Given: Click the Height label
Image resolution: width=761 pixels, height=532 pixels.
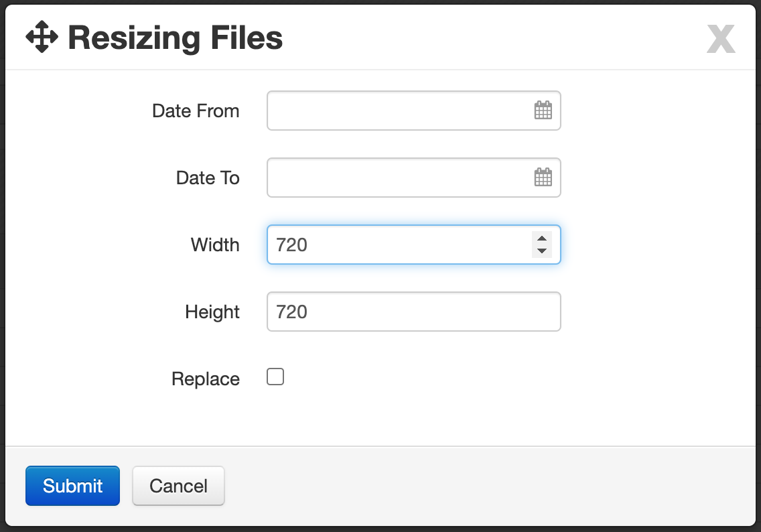Looking at the screenshot, I should pyautogui.click(x=212, y=312).
